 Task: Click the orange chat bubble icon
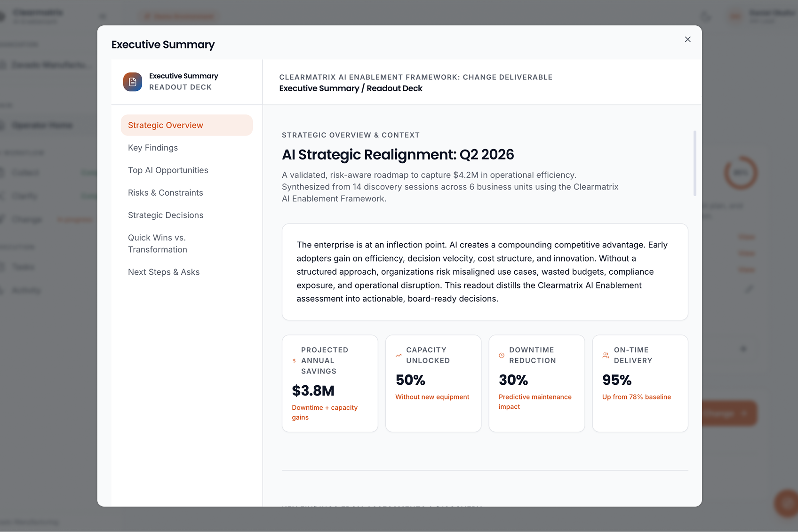tap(787, 503)
